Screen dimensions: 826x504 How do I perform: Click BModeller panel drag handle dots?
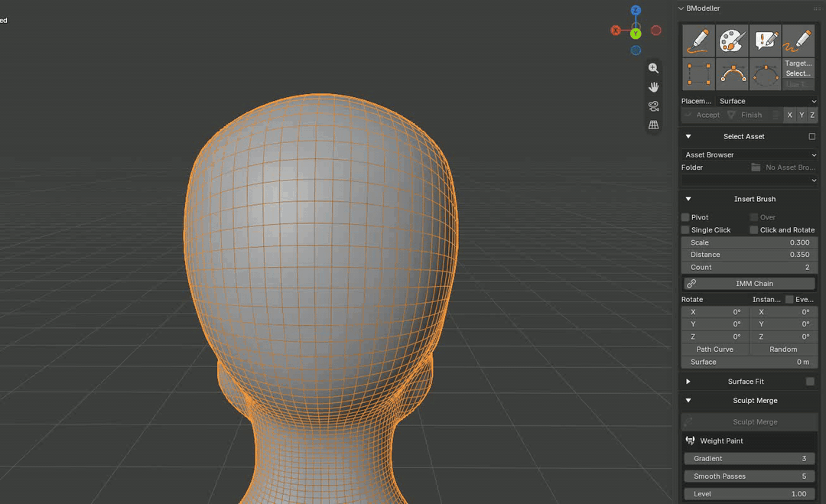point(817,8)
